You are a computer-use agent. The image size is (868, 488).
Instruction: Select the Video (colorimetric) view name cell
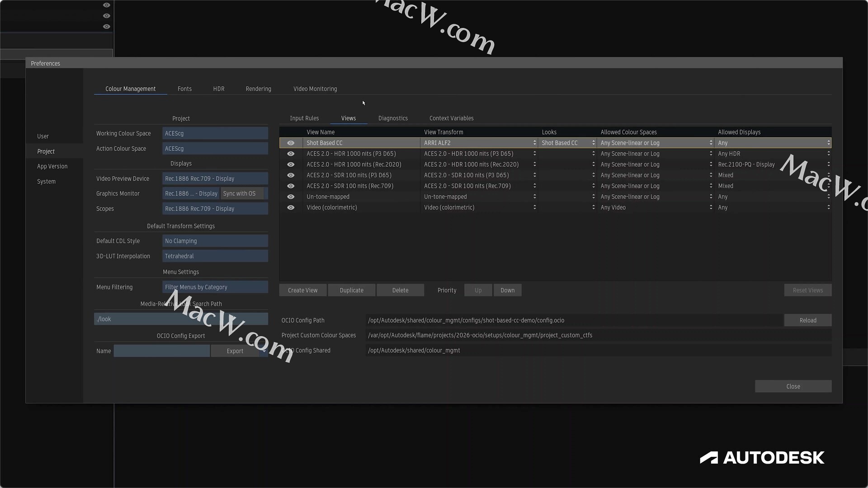(x=362, y=208)
